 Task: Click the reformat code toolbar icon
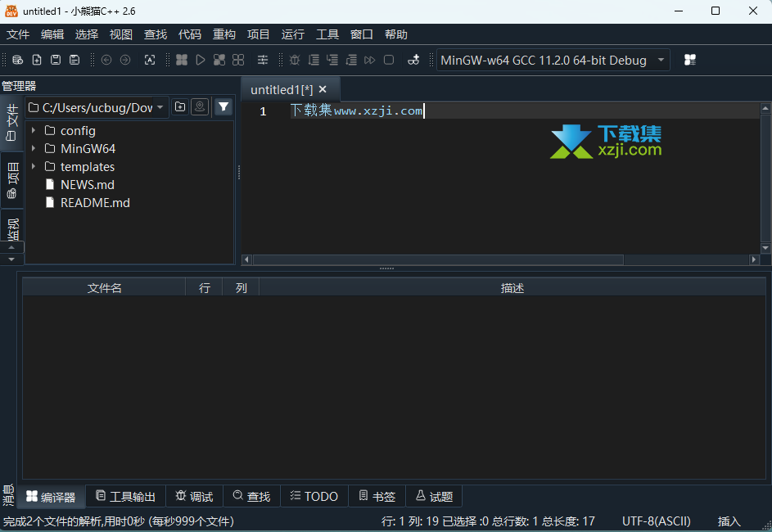tap(150, 60)
